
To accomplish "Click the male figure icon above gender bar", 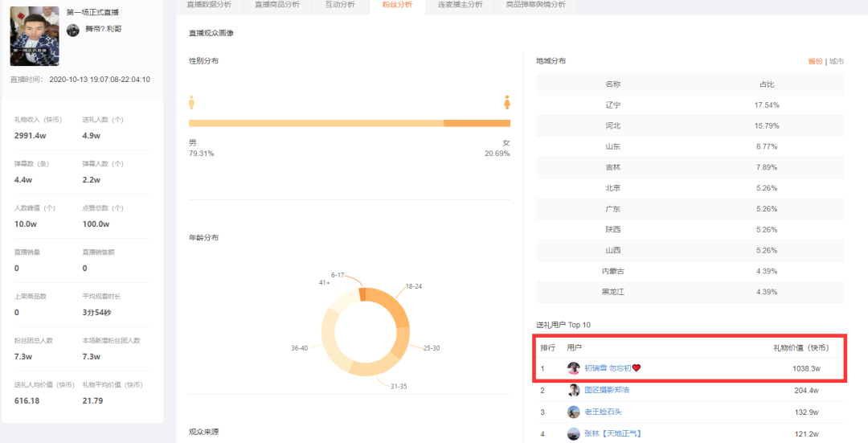I will point(191,102).
